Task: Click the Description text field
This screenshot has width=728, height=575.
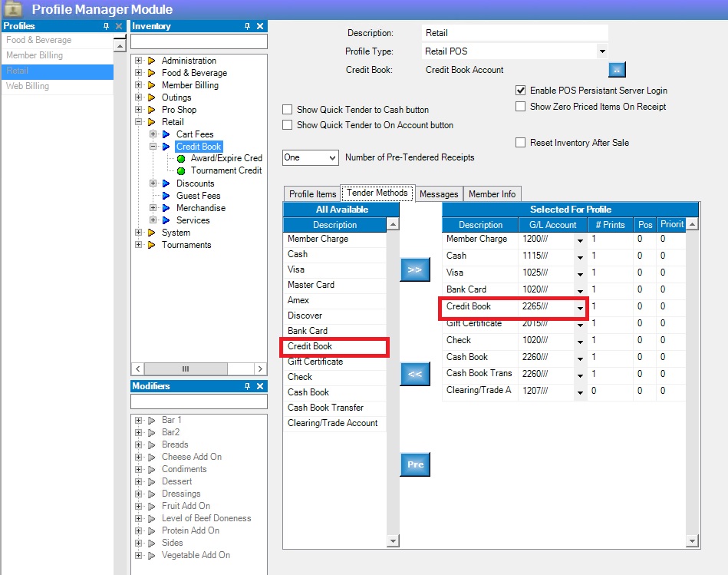Action: pyautogui.click(x=515, y=33)
